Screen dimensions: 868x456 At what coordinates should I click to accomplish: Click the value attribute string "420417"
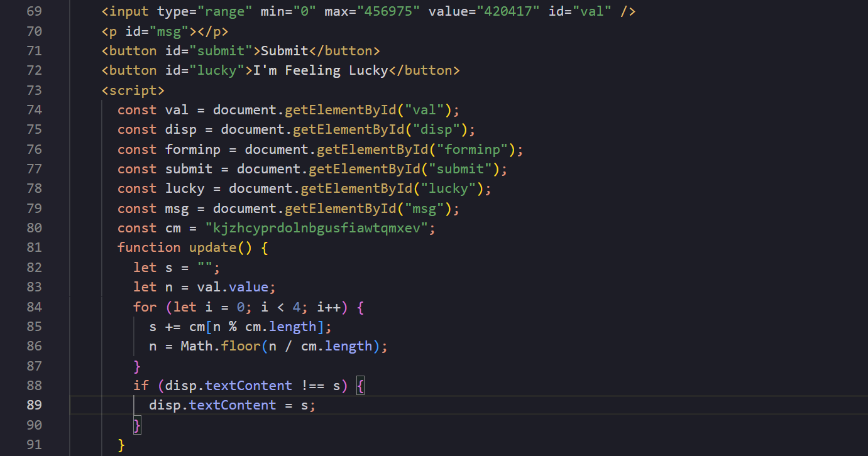coord(508,11)
